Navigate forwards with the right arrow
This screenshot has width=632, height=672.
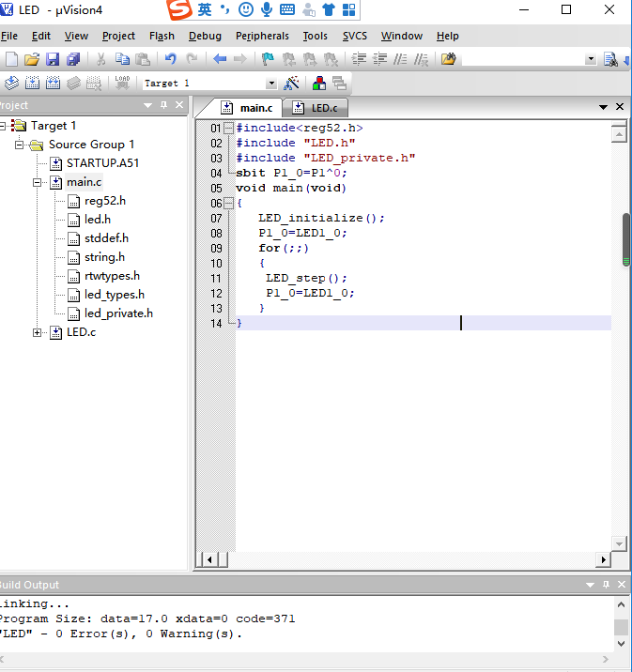point(240,59)
